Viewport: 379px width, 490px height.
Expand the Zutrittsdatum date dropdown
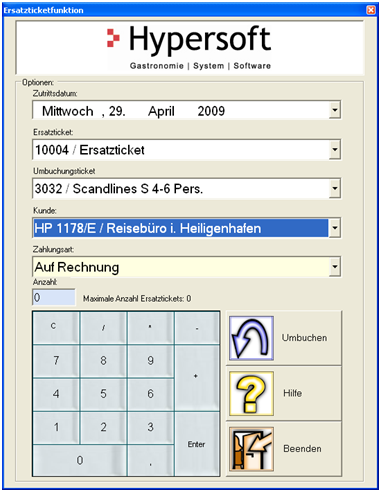pyautogui.click(x=335, y=110)
